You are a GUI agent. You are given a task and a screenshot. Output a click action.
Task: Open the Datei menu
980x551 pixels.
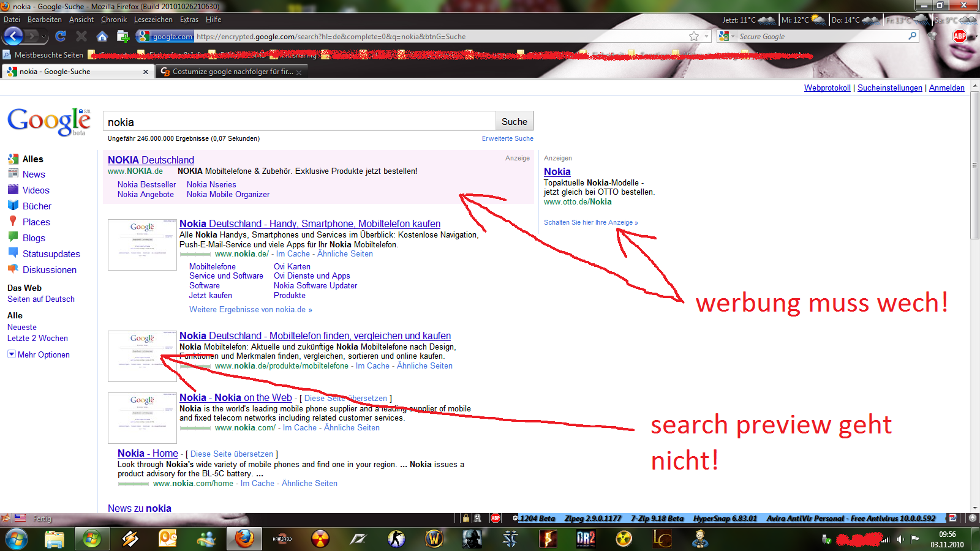(x=12, y=20)
